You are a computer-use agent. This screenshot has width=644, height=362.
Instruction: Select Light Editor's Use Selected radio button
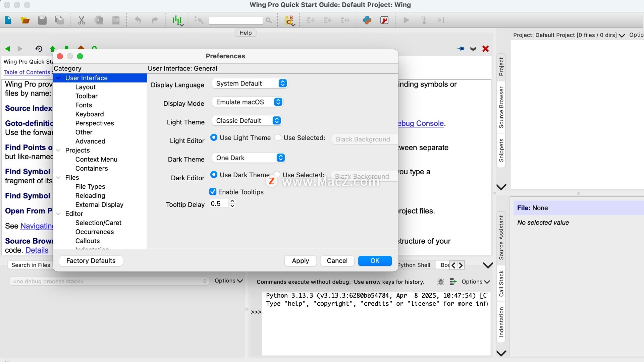(278, 137)
